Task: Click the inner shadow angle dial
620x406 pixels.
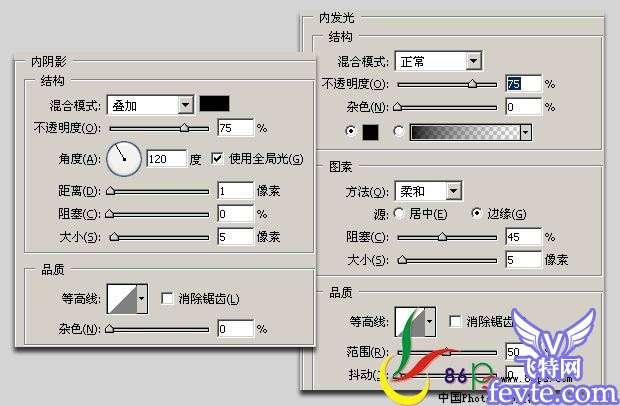Action: pyautogui.click(x=124, y=159)
